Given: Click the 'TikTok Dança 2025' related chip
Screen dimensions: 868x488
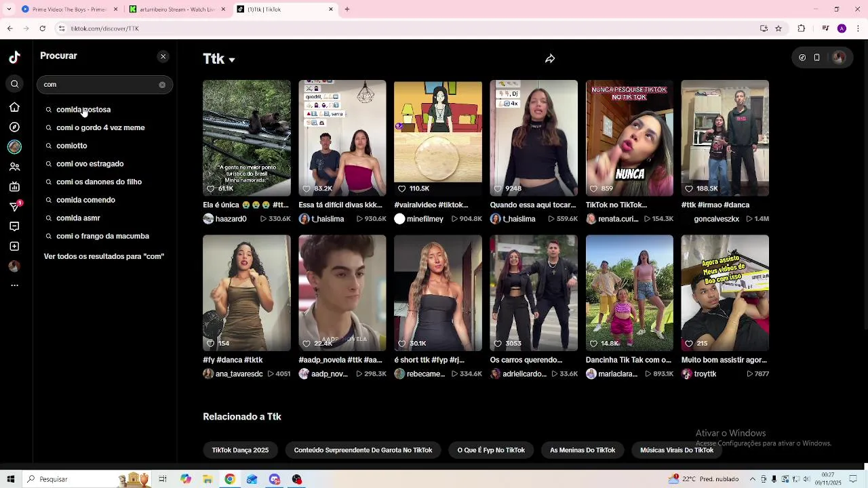Looking at the screenshot, I should [240, 450].
